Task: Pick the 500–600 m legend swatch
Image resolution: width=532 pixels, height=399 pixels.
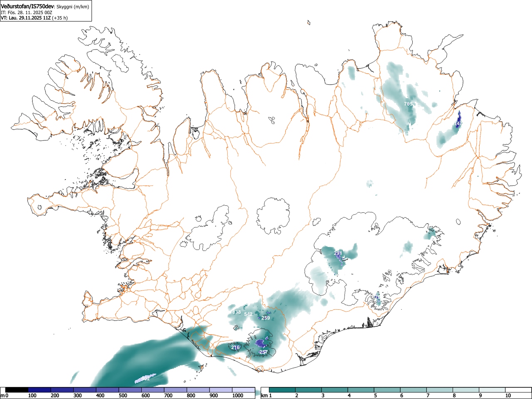Action: (130, 390)
